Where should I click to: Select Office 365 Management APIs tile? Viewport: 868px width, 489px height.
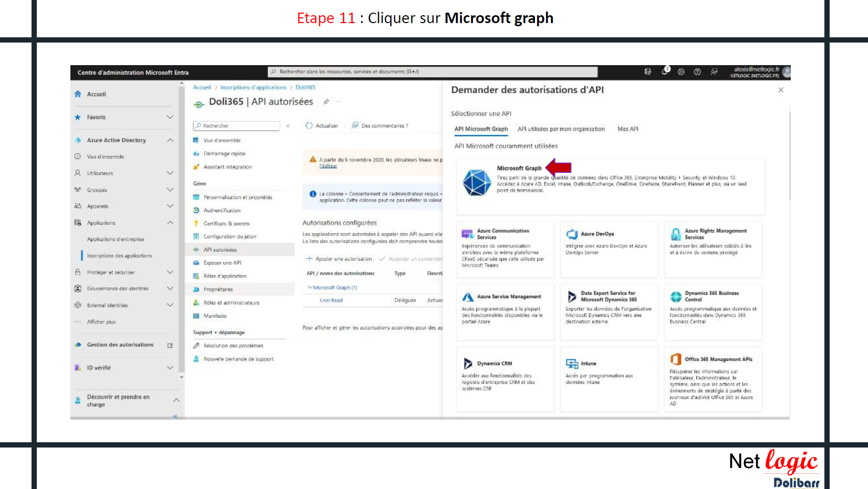pos(712,379)
